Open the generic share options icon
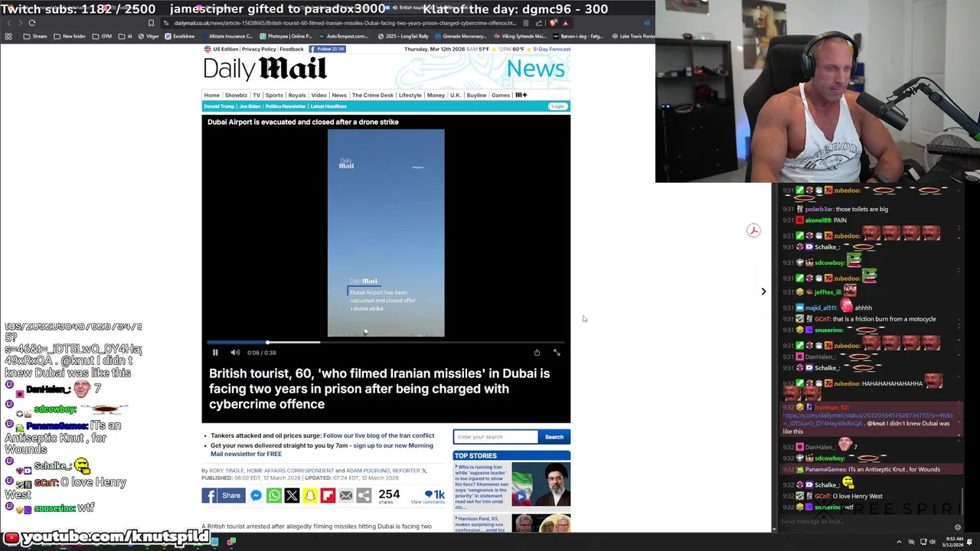Screen dimensions: 980x551 point(364,495)
